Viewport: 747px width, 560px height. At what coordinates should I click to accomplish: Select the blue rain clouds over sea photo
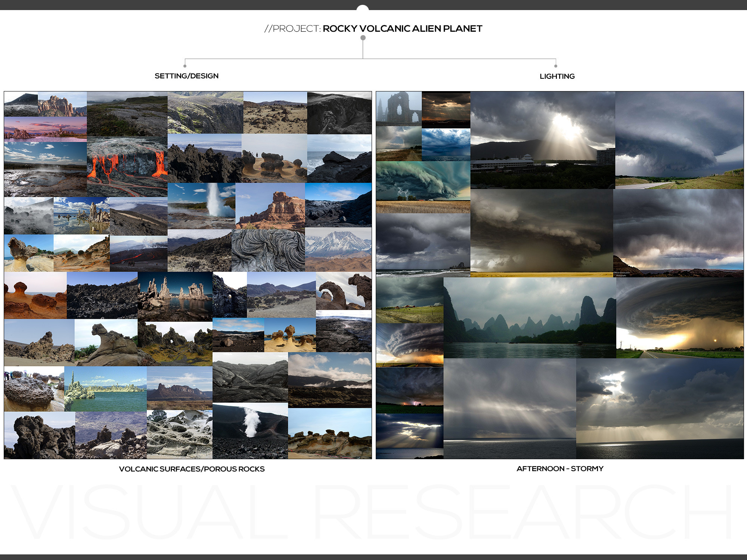[x=446, y=145]
